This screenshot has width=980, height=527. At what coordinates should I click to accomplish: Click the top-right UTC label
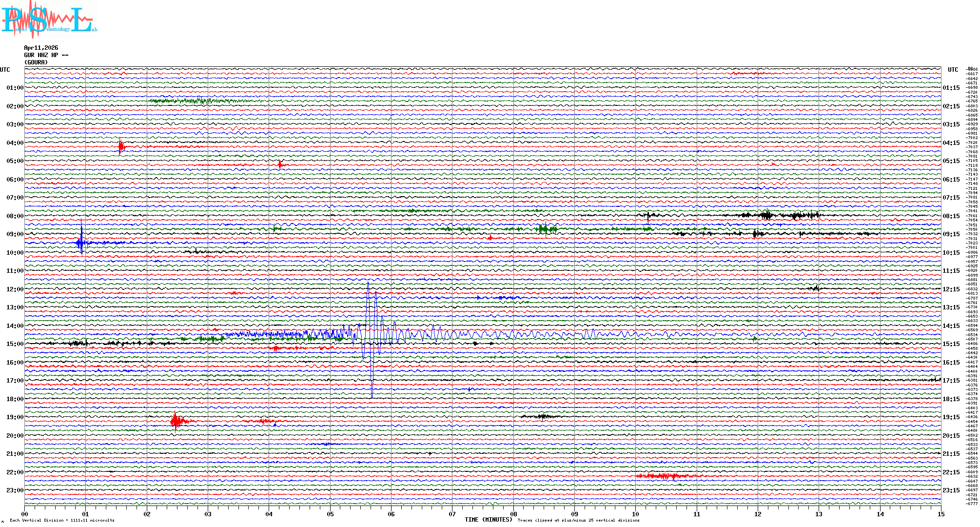953,70
